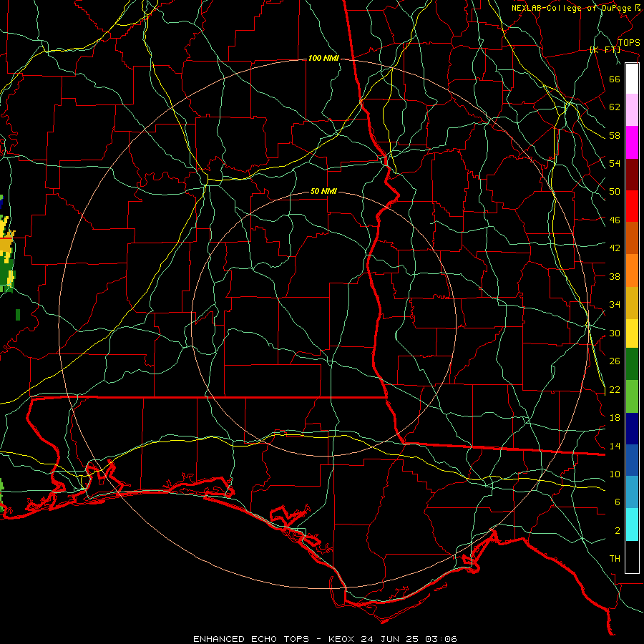Click the 46 legend scale value
This screenshot has width=644, height=644.
click(x=615, y=220)
